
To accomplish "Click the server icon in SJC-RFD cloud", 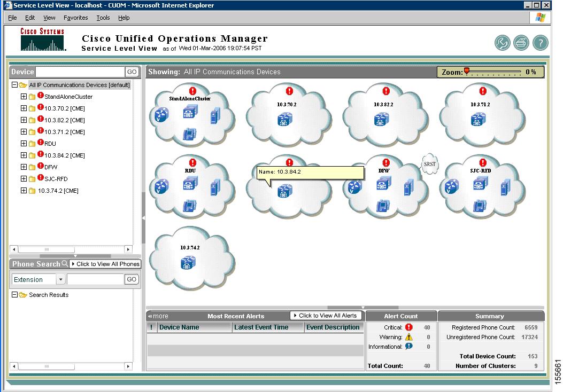I will [x=505, y=187].
